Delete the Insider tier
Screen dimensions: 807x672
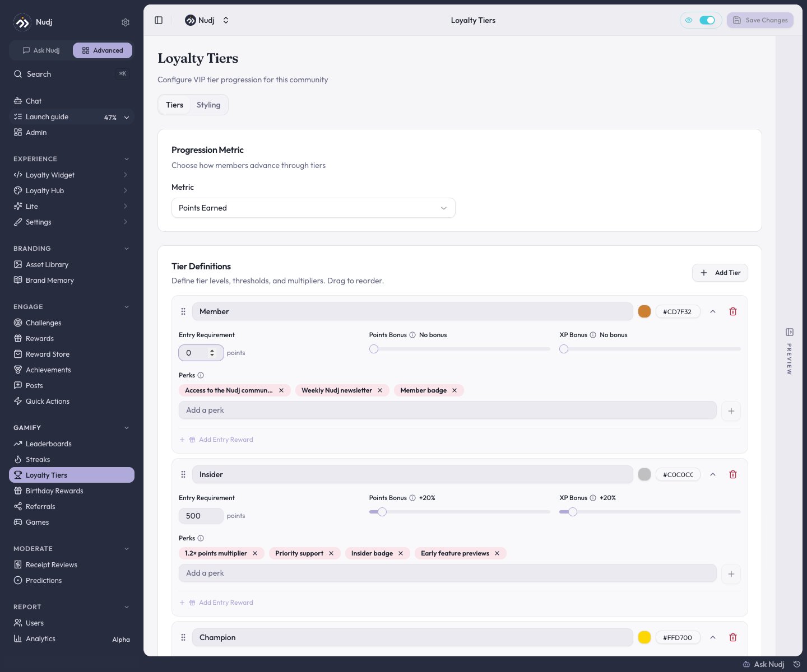[732, 474]
